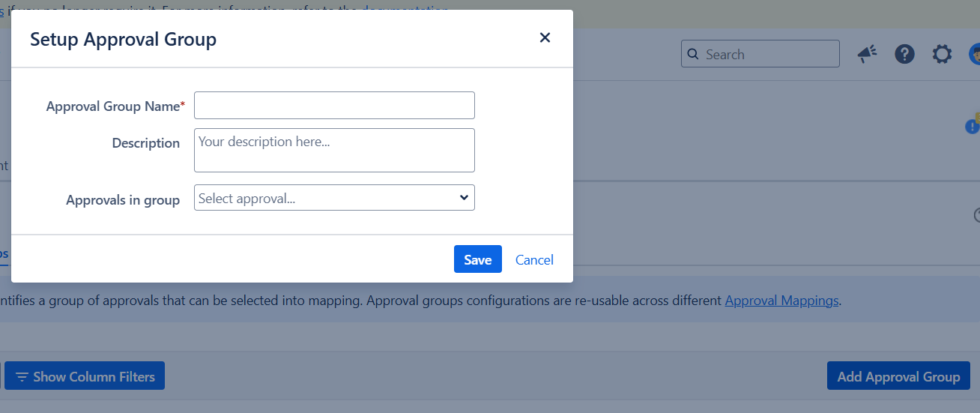Screen dimensions: 980x413
Task: Click the Add Approval Group button
Action: [898, 376]
